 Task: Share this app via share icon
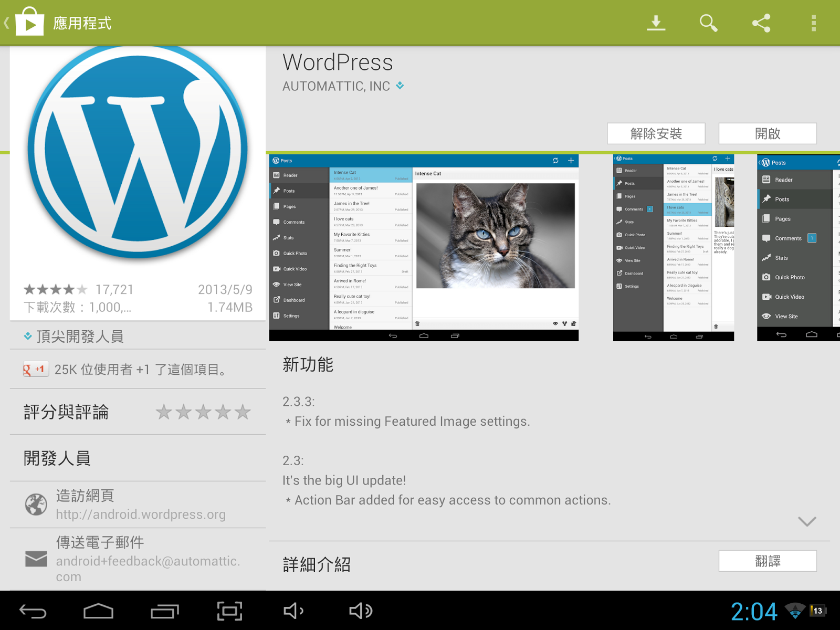click(x=761, y=23)
